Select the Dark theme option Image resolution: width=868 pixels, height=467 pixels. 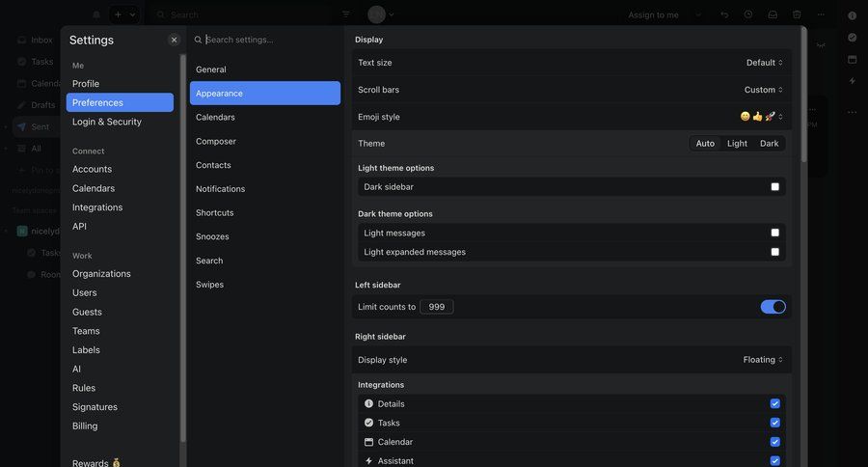pyautogui.click(x=769, y=144)
